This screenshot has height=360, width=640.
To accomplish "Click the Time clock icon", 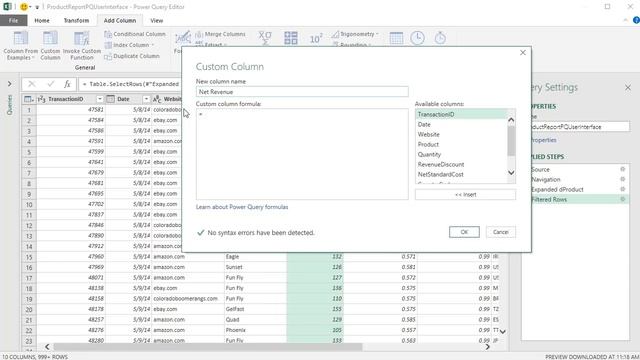I will 417,38.
